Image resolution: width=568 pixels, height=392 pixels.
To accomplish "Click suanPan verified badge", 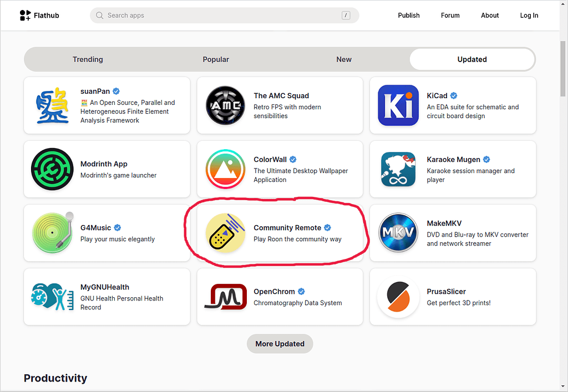I will coord(116,91).
